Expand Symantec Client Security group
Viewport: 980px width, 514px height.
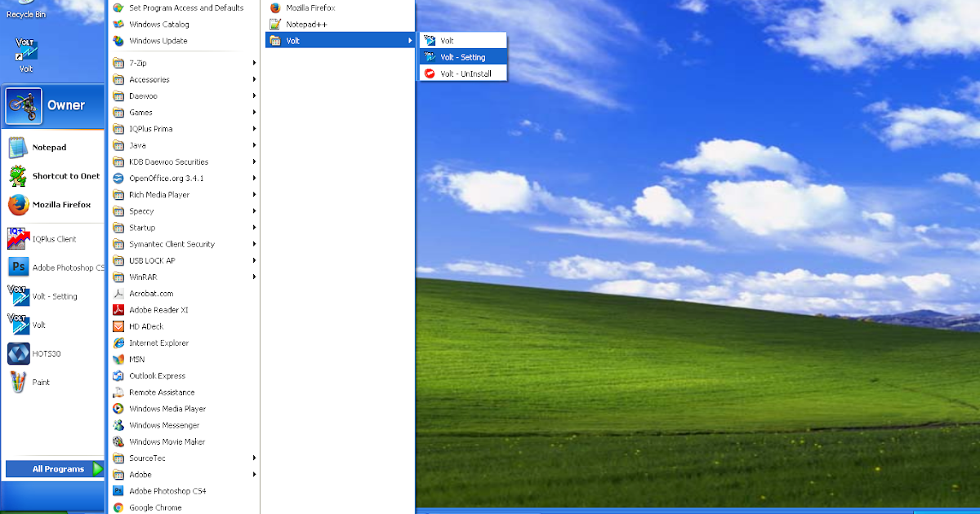[184, 244]
